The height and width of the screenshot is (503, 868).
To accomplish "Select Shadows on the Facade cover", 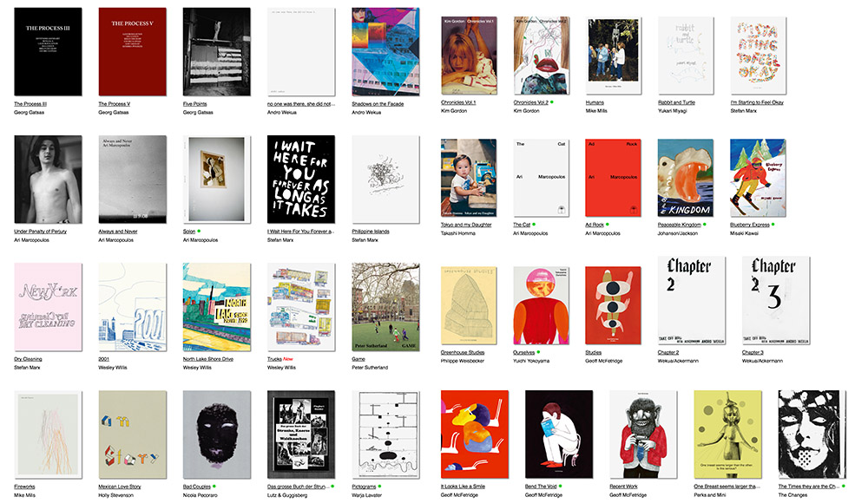I will coord(386,52).
